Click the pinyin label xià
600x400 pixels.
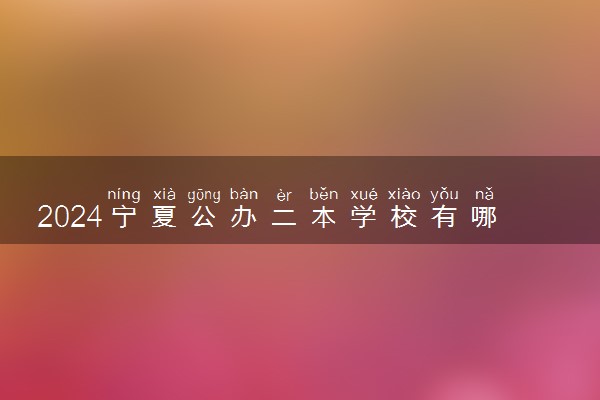click(x=164, y=194)
